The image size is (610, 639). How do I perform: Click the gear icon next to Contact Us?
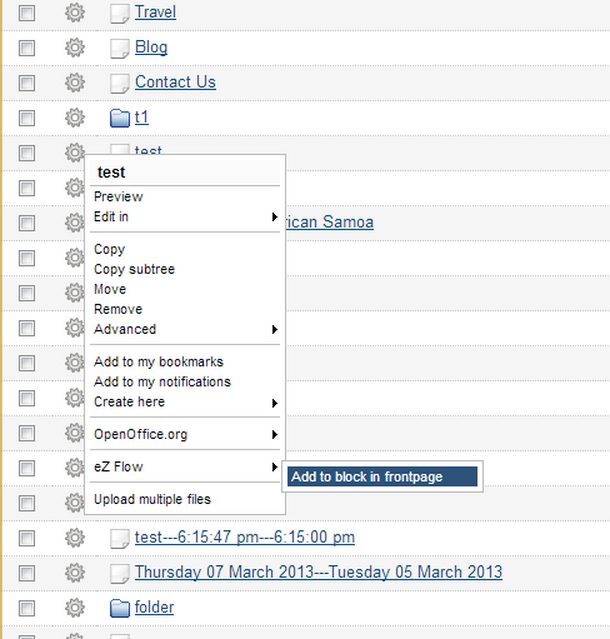[x=74, y=82]
